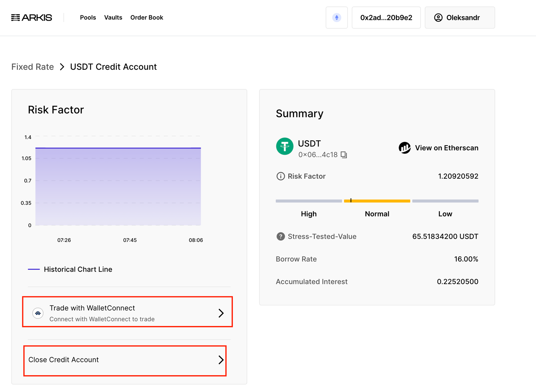This screenshot has width=536, height=392.
Task: Expand the Trade with WalletConnect chevron
Action: pyautogui.click(x=221, y=313)
